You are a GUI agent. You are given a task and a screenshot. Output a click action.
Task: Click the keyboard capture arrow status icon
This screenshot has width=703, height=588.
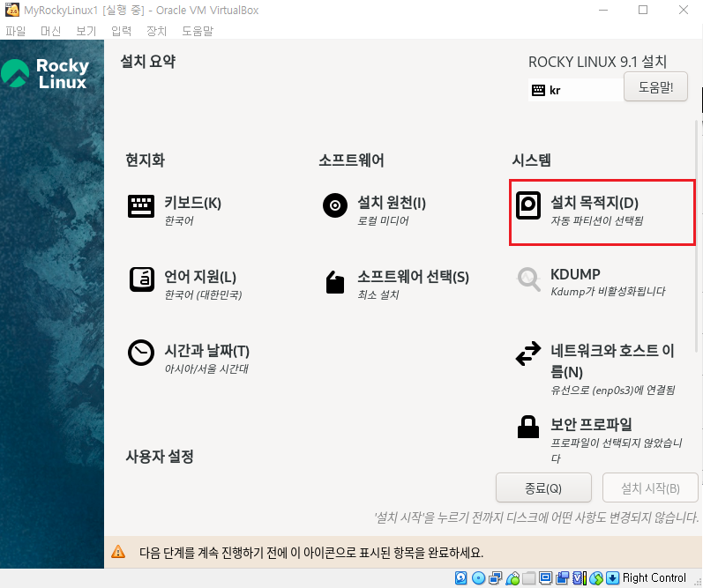pos(612,578)
